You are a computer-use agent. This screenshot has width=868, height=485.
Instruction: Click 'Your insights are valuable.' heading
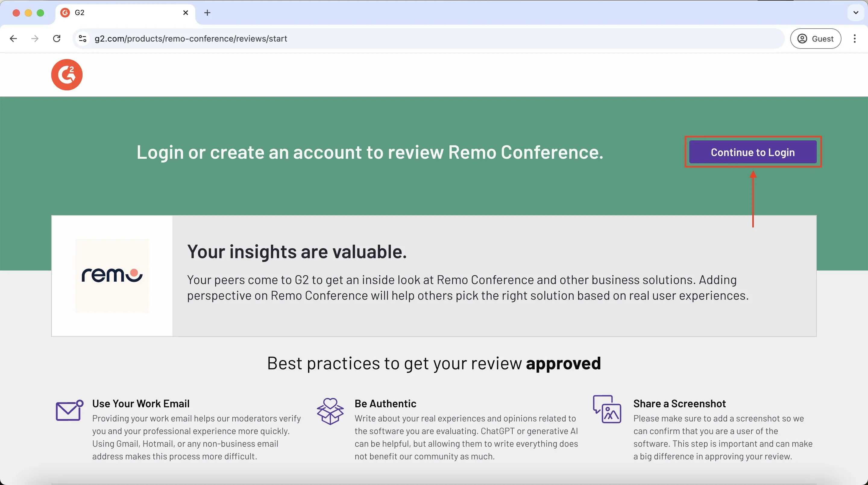pos(297,252)
